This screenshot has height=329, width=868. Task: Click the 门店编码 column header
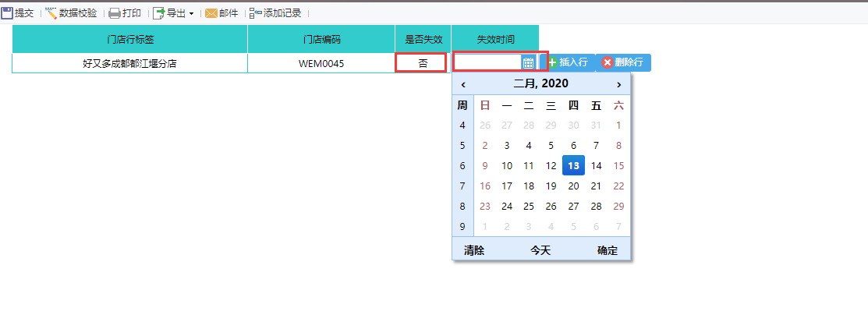321,39
